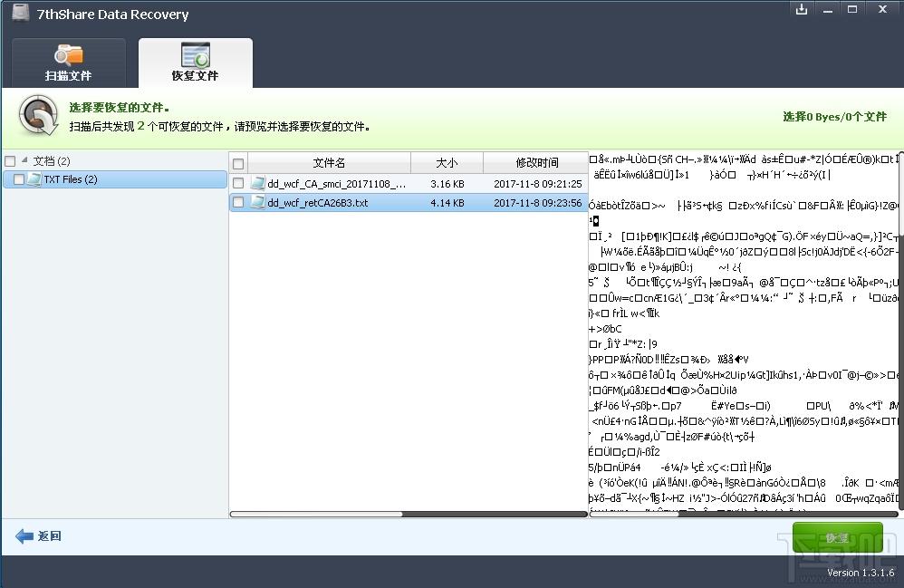Click the 2017-11-8 09:23:56 date cell

538,203
